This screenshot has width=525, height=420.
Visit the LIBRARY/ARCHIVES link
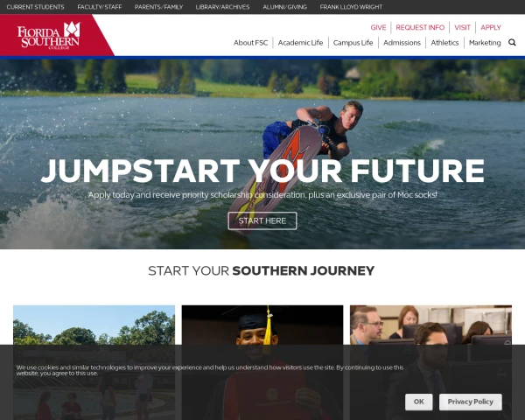pyautogui.click(x=222, y=7)
